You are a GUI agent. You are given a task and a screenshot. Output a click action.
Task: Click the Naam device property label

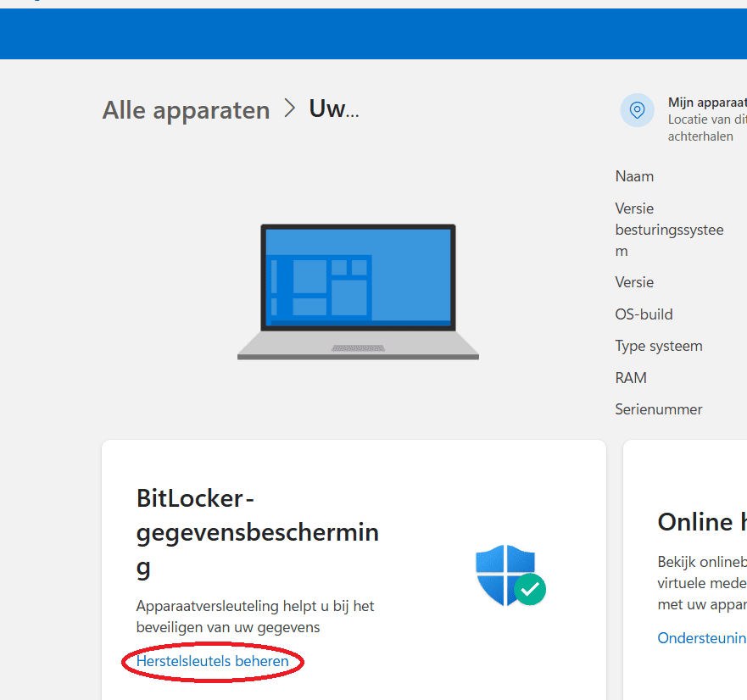coord(634,175)
